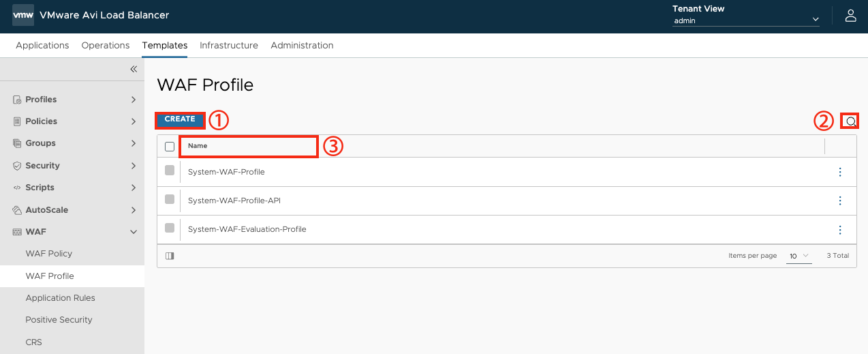Click the System-WAF-Evaluation-Profile name
The width and height of the screenshot is (868, 354).
pos(247,229)
